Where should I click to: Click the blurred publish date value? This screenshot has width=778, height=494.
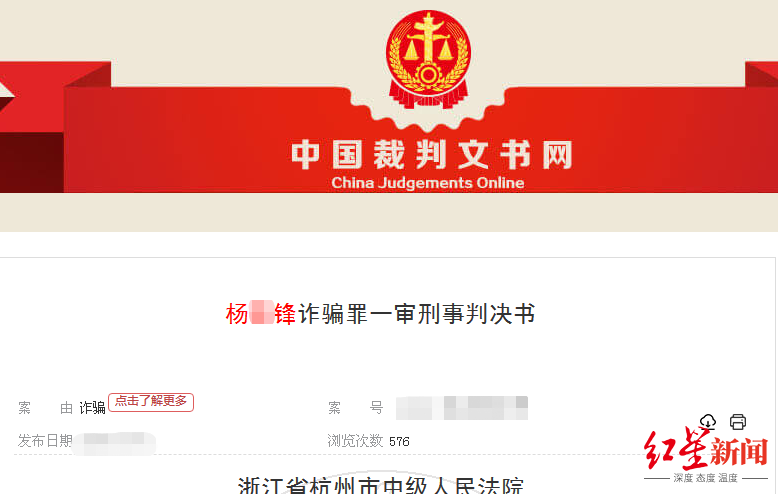[115, 443]
